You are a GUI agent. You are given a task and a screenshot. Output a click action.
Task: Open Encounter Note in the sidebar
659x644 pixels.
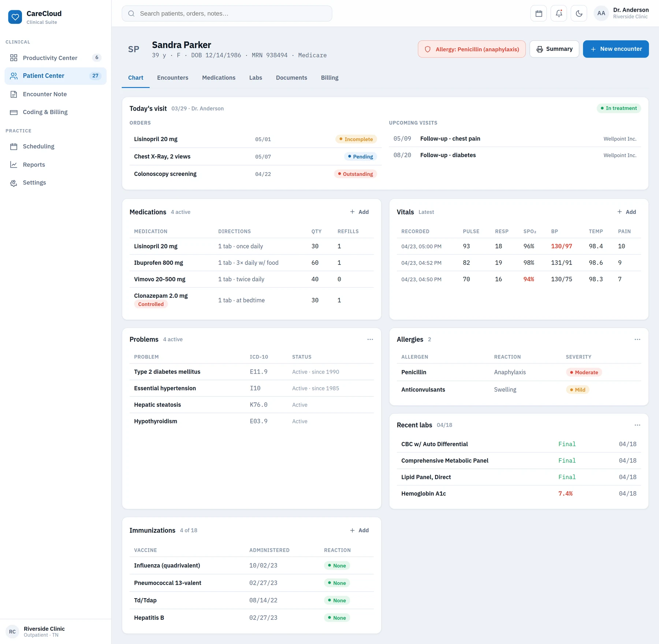56,94
